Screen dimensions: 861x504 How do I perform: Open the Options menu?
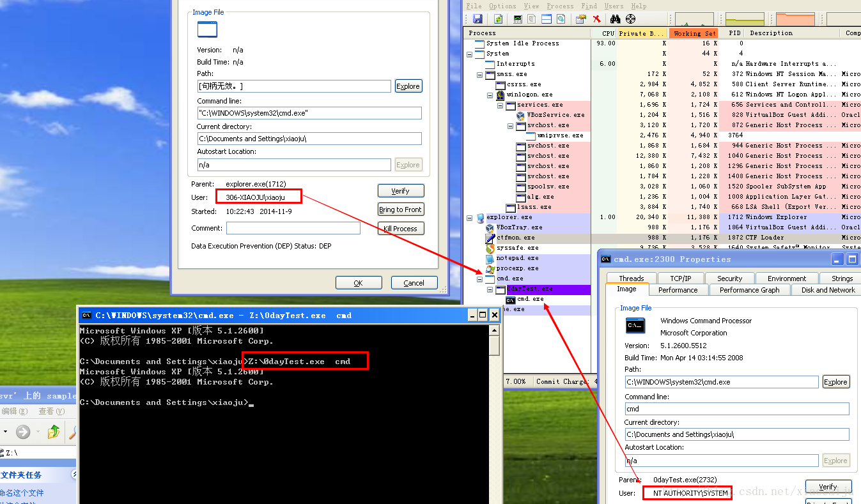(502, 6)
